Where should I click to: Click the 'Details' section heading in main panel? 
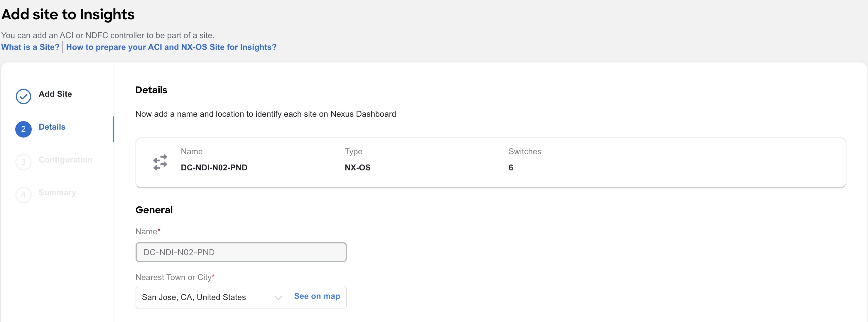pyautogui.click(x=151, y=90)
